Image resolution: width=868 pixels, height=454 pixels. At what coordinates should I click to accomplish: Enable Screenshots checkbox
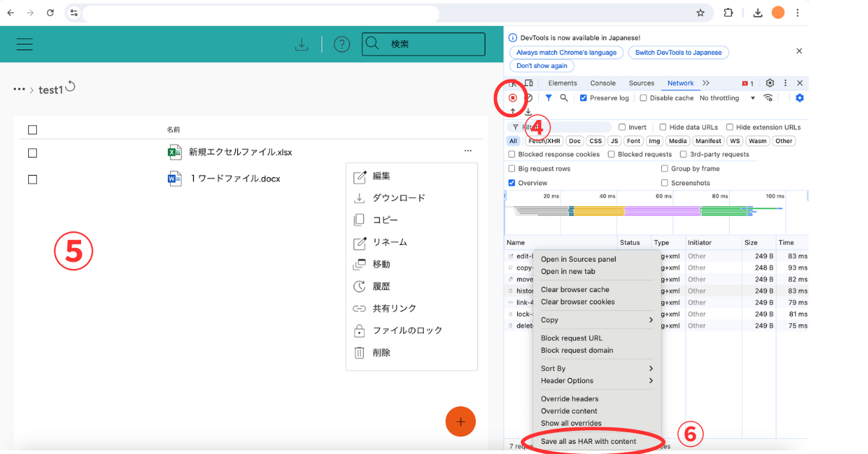coord(665,183)
